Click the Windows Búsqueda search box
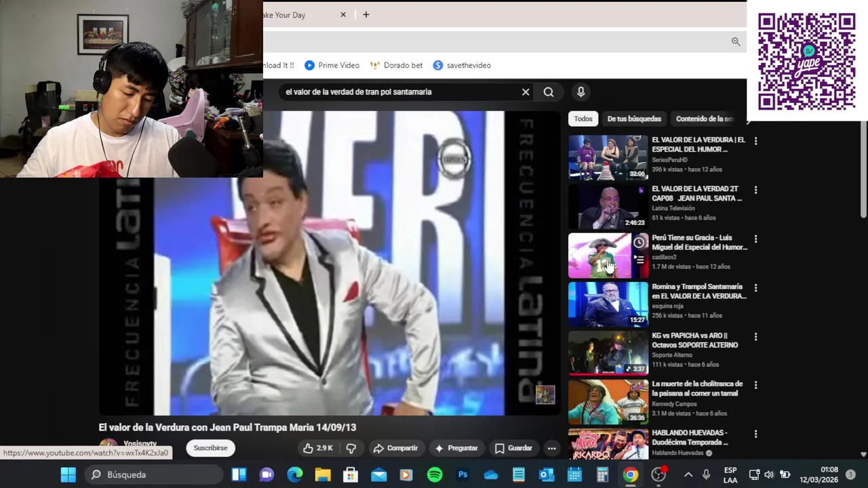 tap(153, 474)
